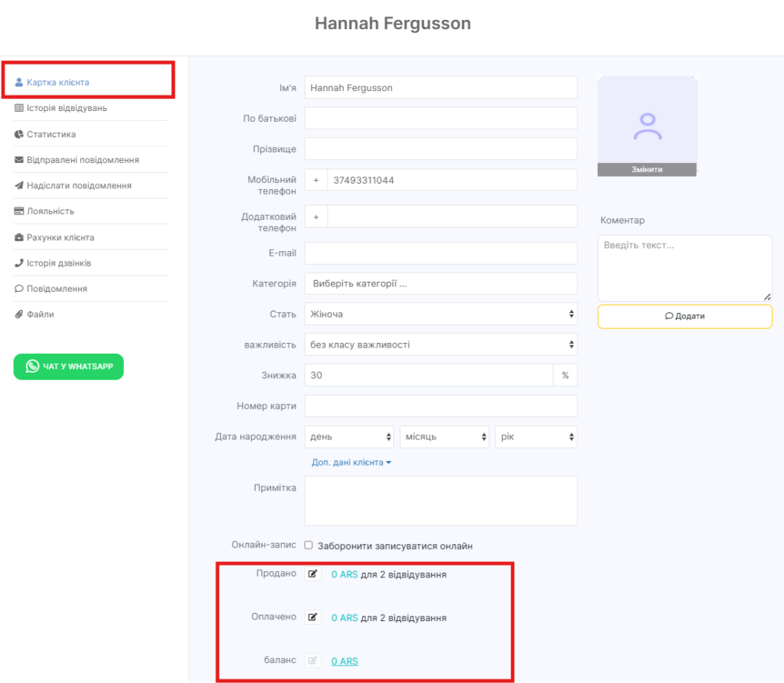
Task: Click the edit icon next to Продано
Action: (x=312, y=574)
